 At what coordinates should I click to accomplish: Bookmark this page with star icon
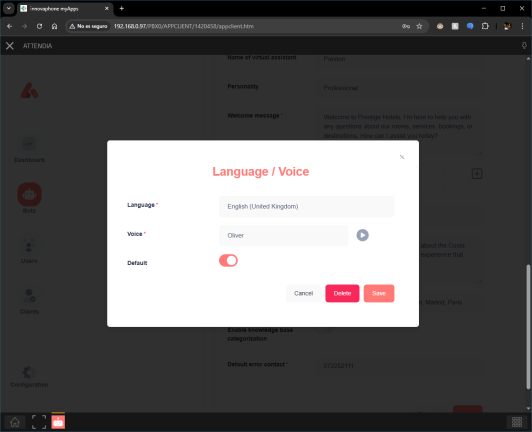(419, 26)
